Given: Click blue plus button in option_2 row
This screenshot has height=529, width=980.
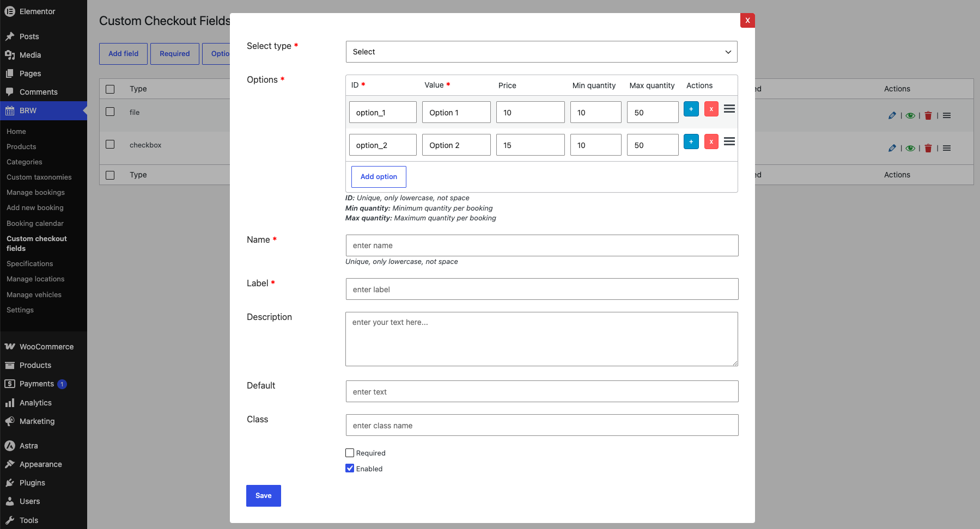Looking at the screenshot, I should coord(691,142).
